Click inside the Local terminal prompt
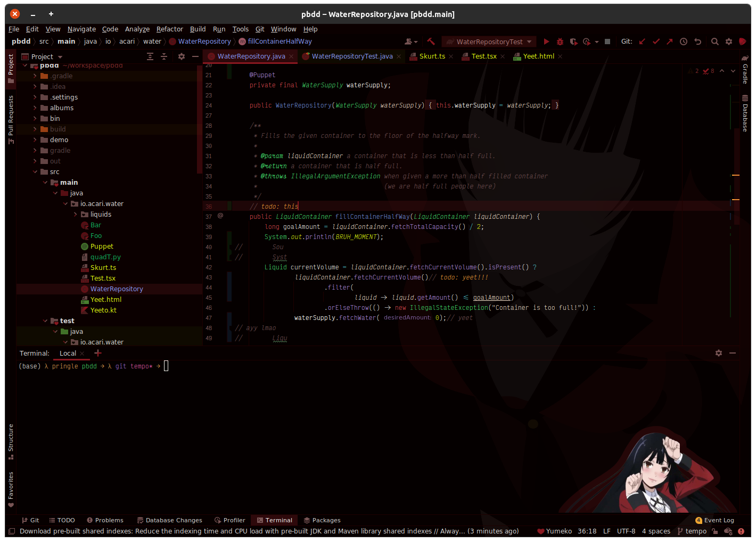Image resolution: width=756 pixels, height=542 pixels. (166, 366)
